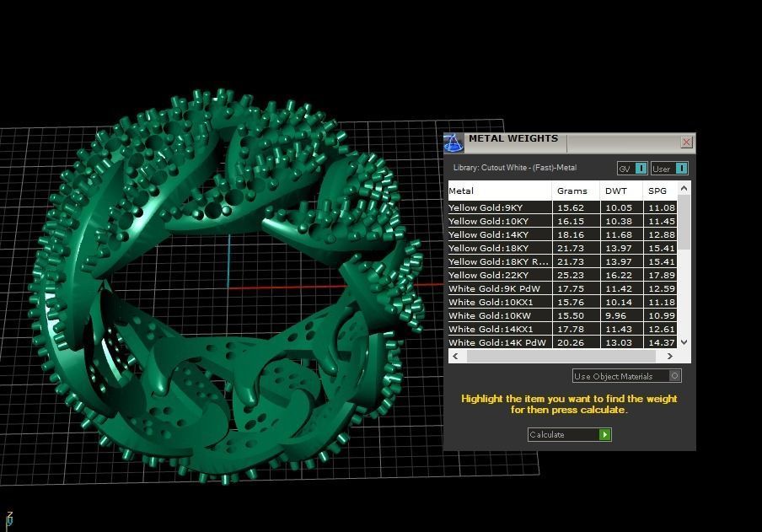Click the 25.23 grams value

coord(571,275)
